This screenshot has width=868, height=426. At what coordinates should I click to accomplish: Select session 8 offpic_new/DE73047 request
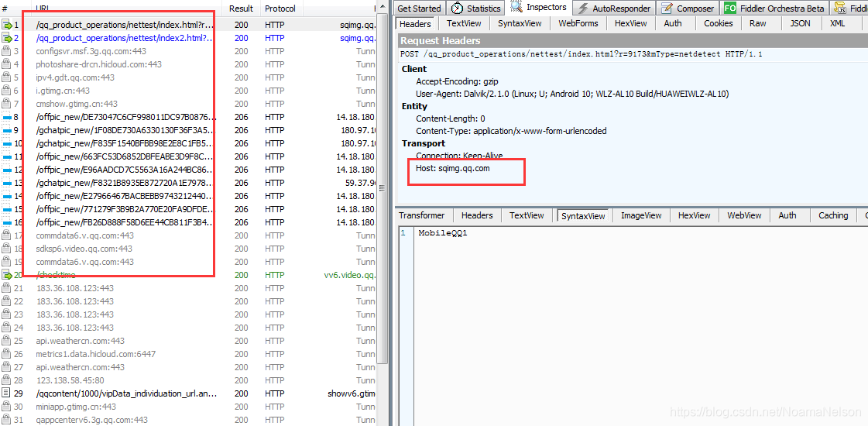tap(188, 117)
